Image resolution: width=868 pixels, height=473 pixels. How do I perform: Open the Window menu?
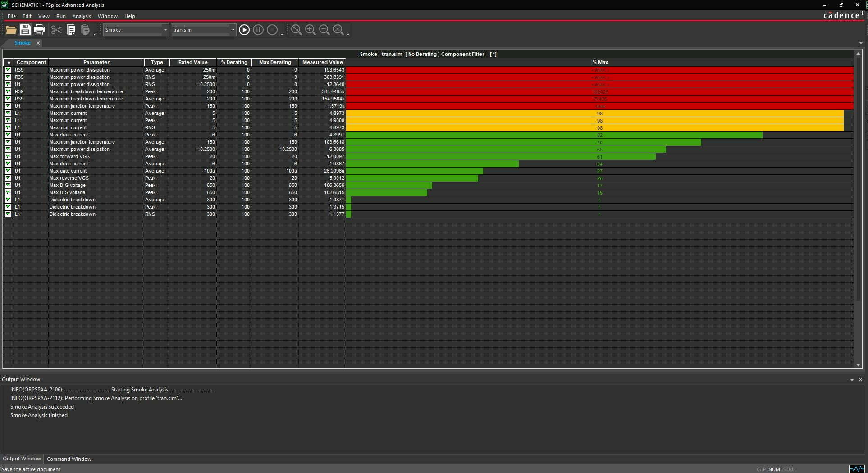(108, 16)
